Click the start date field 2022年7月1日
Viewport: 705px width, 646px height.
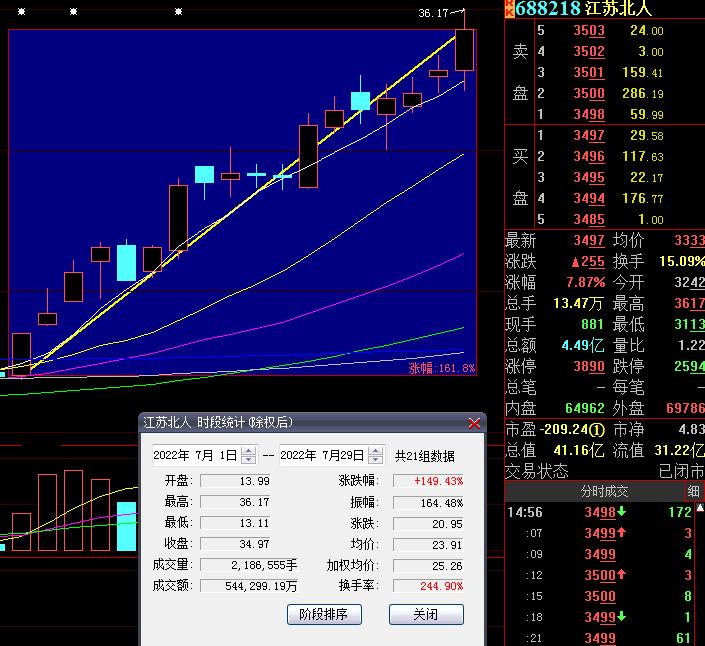point(196,455)
